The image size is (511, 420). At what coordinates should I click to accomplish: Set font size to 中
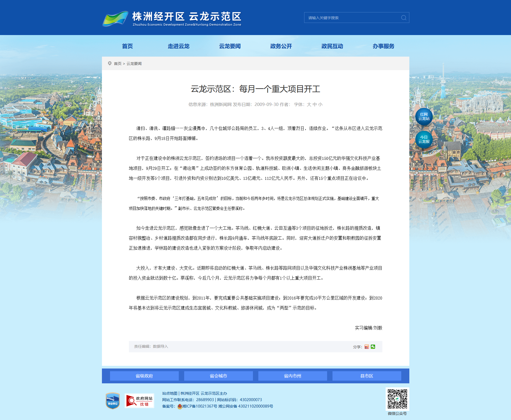315,105
